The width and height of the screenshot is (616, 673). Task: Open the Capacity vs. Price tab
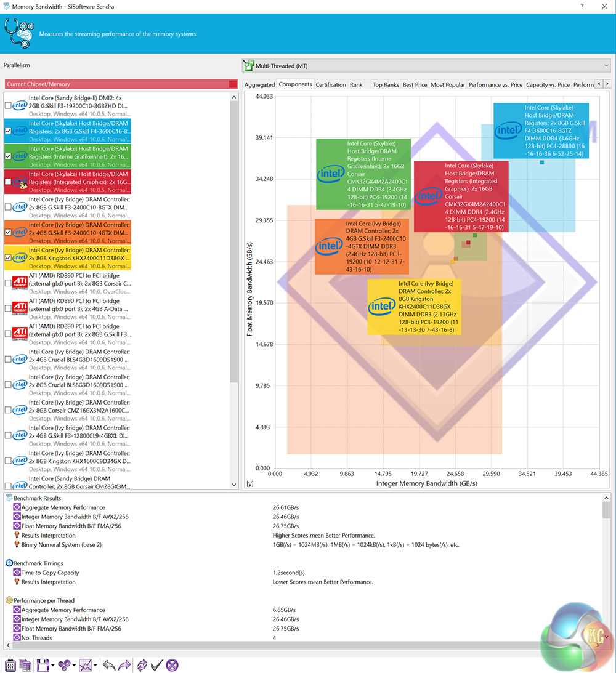click(x=548, y=84)
